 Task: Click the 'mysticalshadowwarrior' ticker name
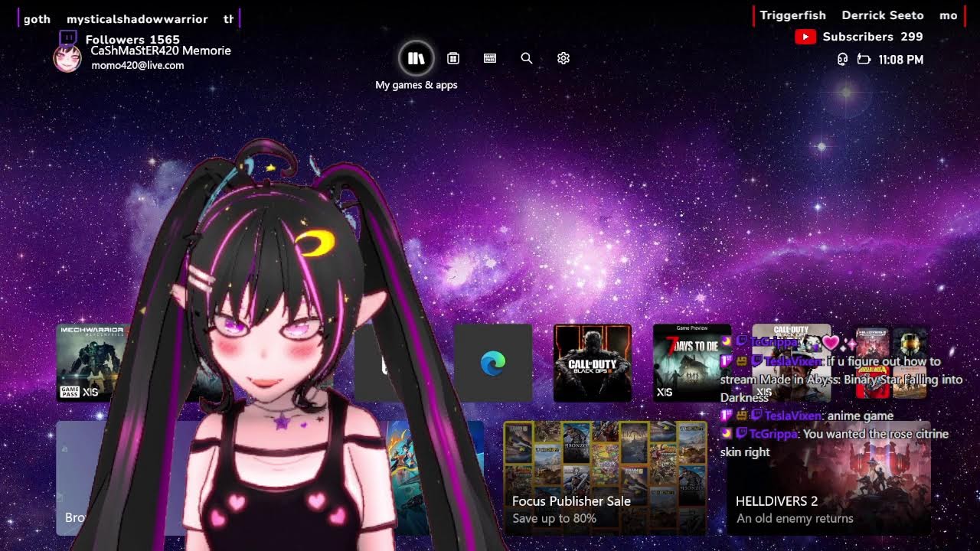pyautogui.click(x=137, y=19)
